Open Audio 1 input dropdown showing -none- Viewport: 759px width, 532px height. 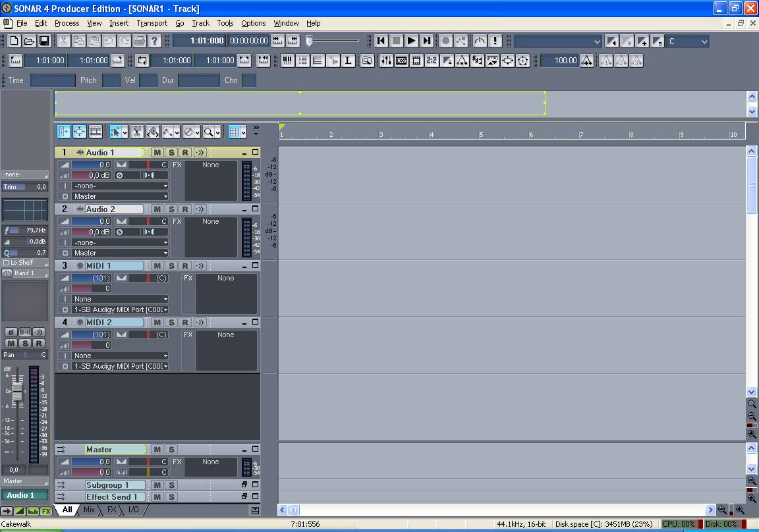click(x=120, y=186)
